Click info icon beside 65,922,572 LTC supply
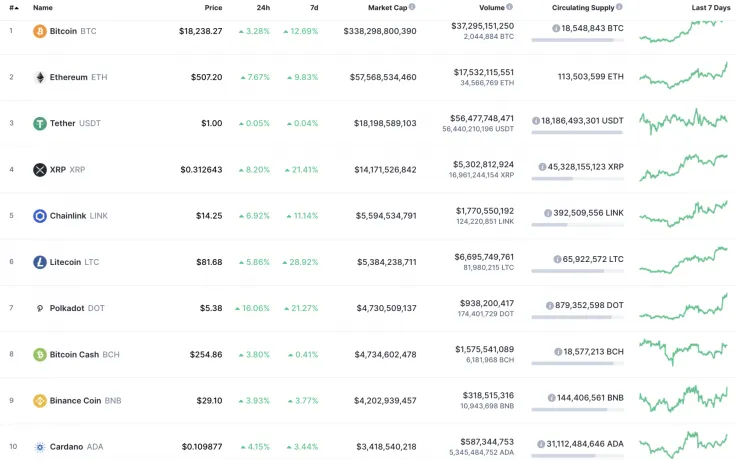The width and height of the screenshot is (736, 460). [557, 259]
